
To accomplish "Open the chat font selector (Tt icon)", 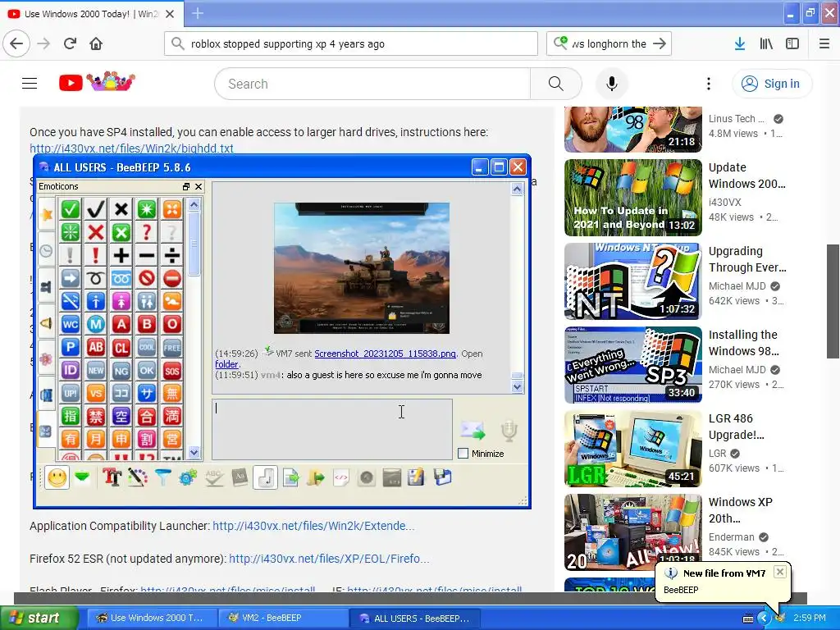I will (112, 477).
